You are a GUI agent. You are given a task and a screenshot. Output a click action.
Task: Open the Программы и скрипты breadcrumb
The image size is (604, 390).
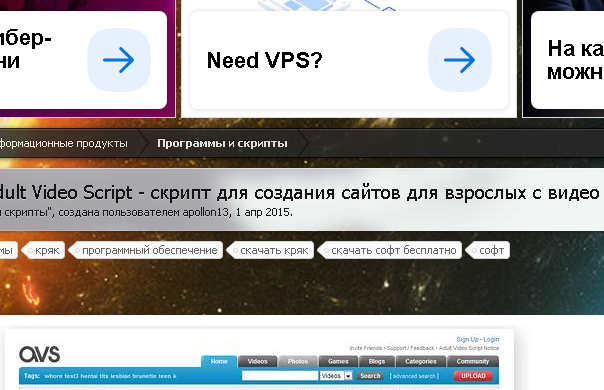(x=222, y=143)
